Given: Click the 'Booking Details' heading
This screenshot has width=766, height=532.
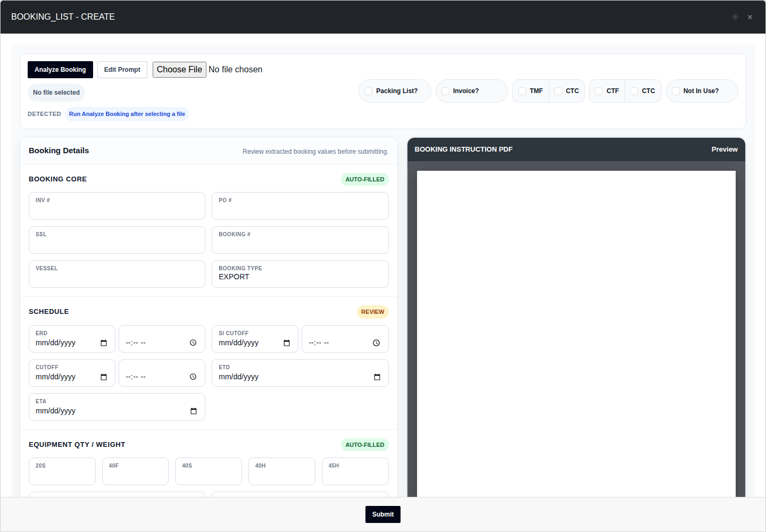Looking at the screenshot, I should [59, 151].
